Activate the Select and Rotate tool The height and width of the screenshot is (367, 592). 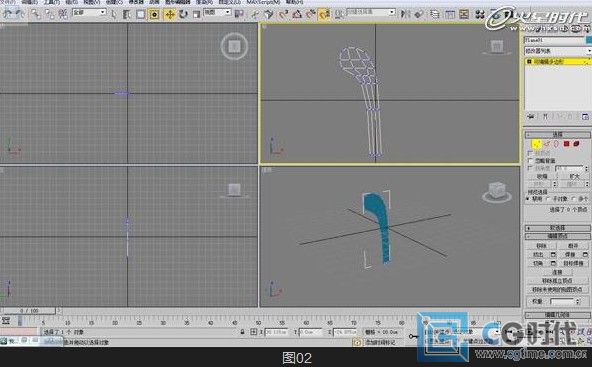coord(183,14)
